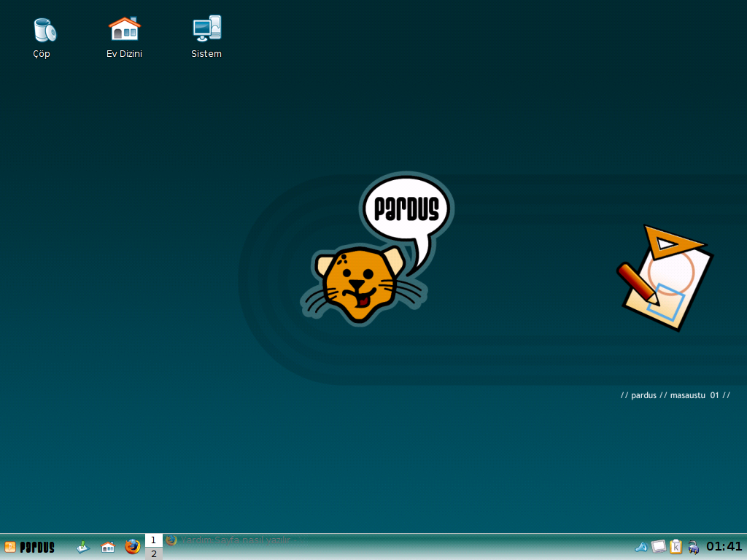Click the home folder panel launcher
Viewport: 747px width, 560px height.
pos(108,547)
